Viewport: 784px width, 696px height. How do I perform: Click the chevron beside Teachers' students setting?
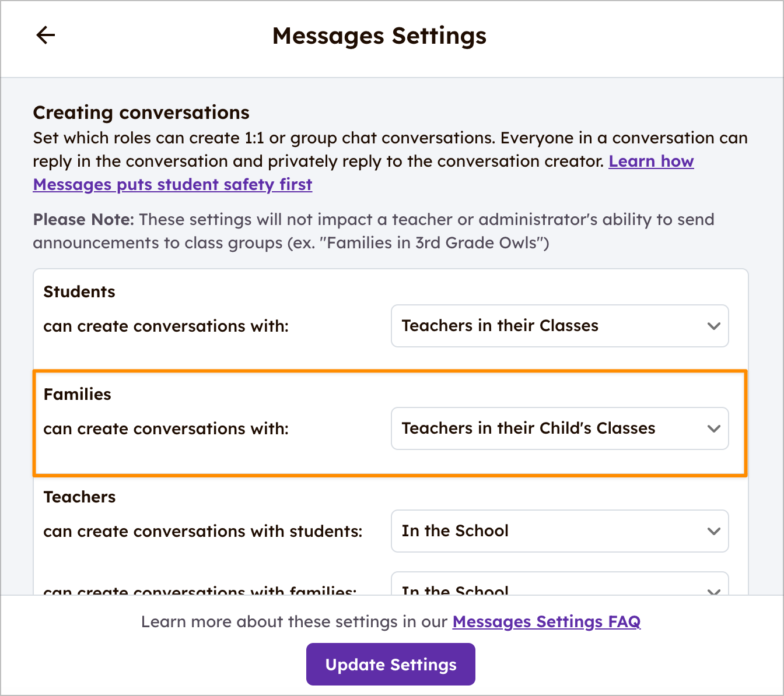713,531
